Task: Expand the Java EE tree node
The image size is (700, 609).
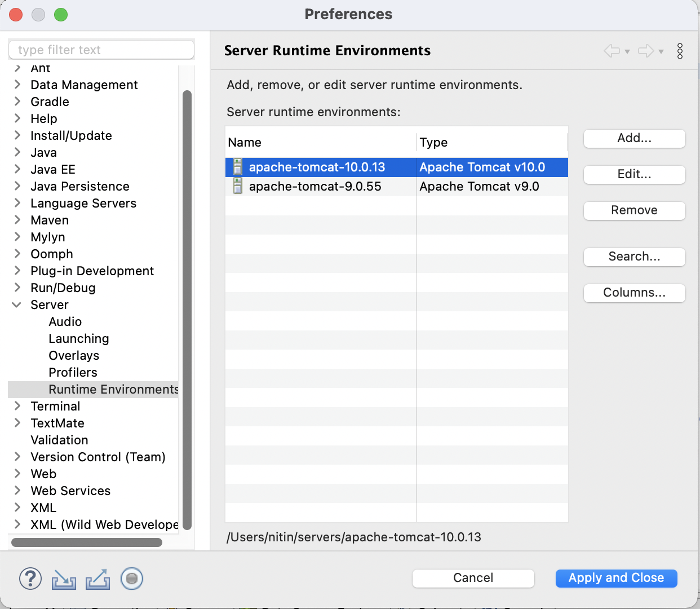Action: tap(17, 169)
